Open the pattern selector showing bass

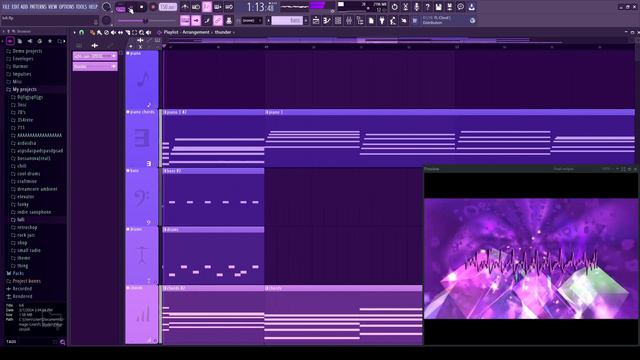coord(287,20)
